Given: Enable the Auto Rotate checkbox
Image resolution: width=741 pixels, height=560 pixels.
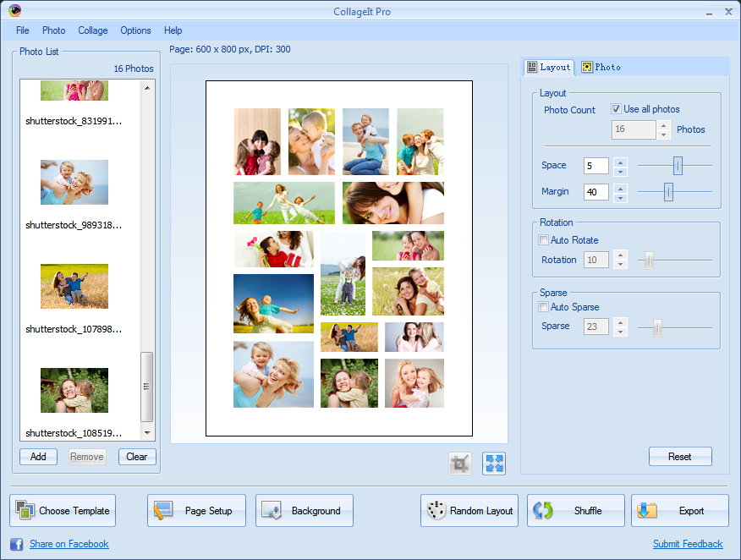Looking at the screenshot, I should coord(543,240).
